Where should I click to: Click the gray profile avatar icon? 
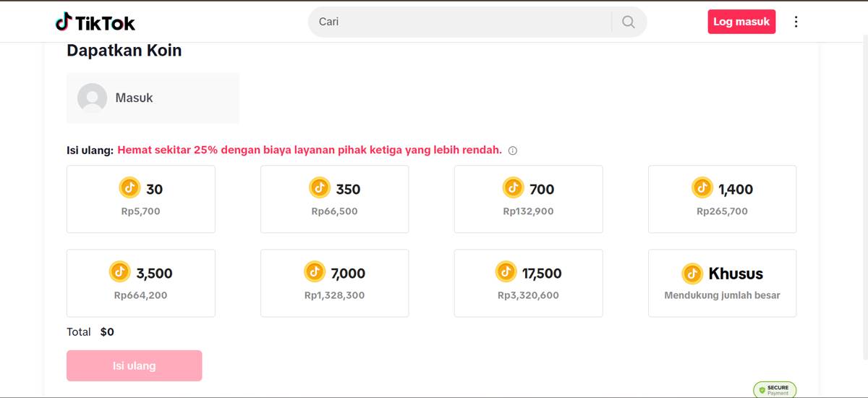[92, 98]
